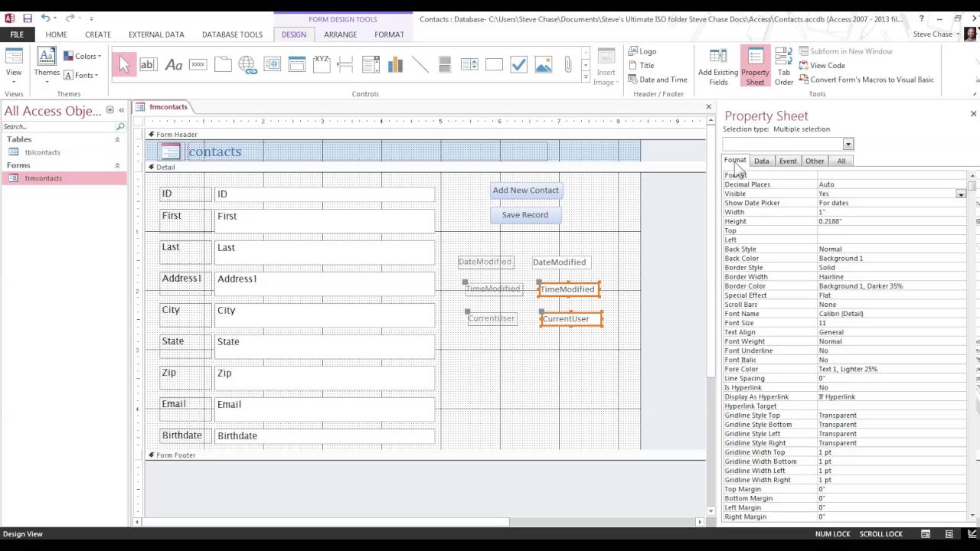This screenshot has height=551, width=980.
Task: Select the Text Box control
Action: pyautogui.click(x=149, y=64)
